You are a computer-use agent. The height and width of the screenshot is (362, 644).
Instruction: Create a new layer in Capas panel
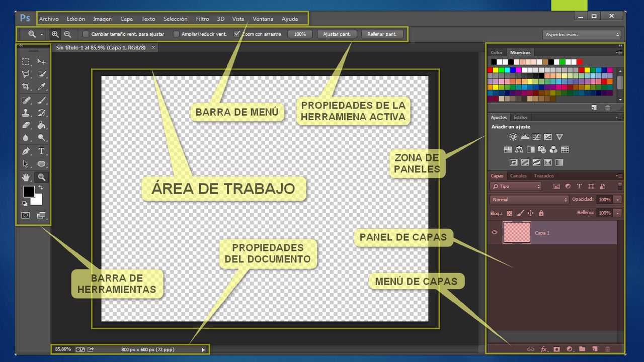click(x=595, y=349)
